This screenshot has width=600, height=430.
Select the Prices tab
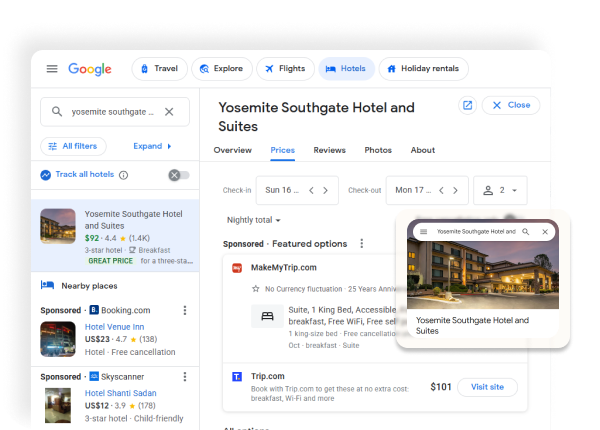(x=282, y=150)
